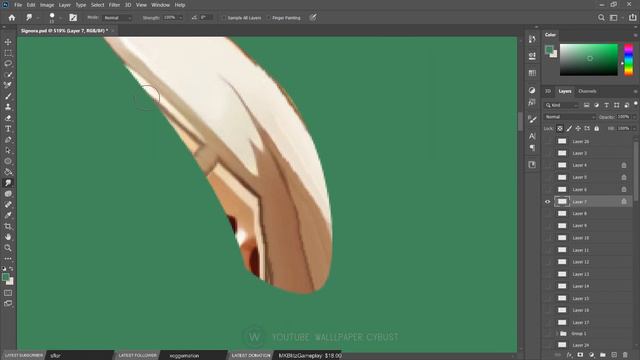
Task: Show Layer 6 visibility
Action: tap(548, 189)
